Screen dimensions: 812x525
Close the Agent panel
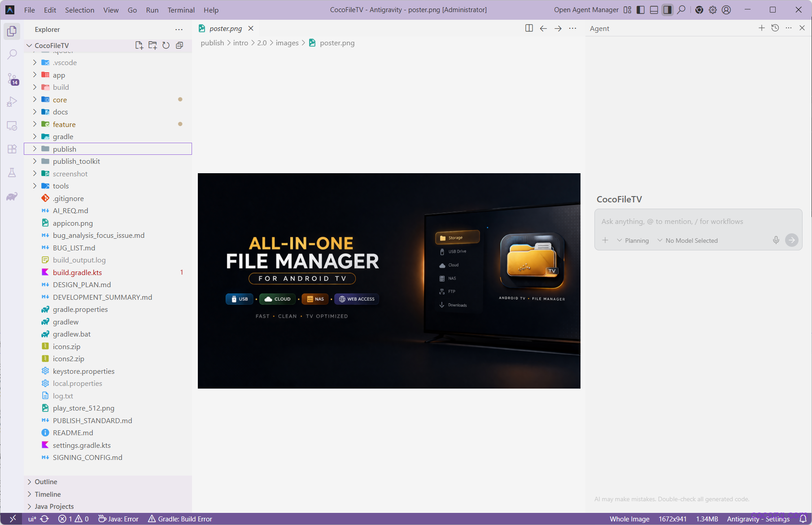pos(802,28)
